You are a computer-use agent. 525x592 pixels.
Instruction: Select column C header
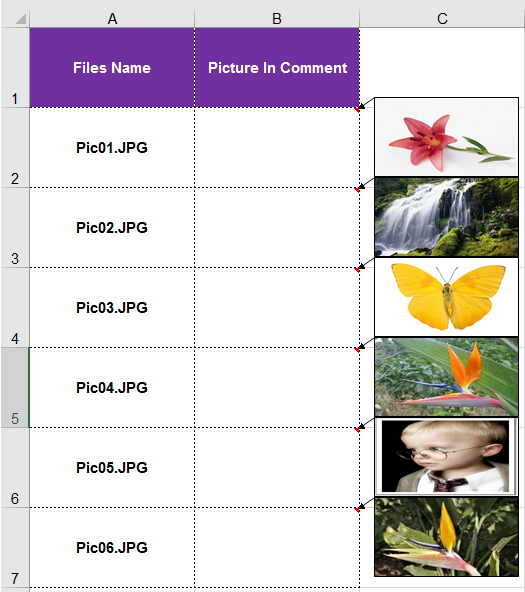(442, 18)
